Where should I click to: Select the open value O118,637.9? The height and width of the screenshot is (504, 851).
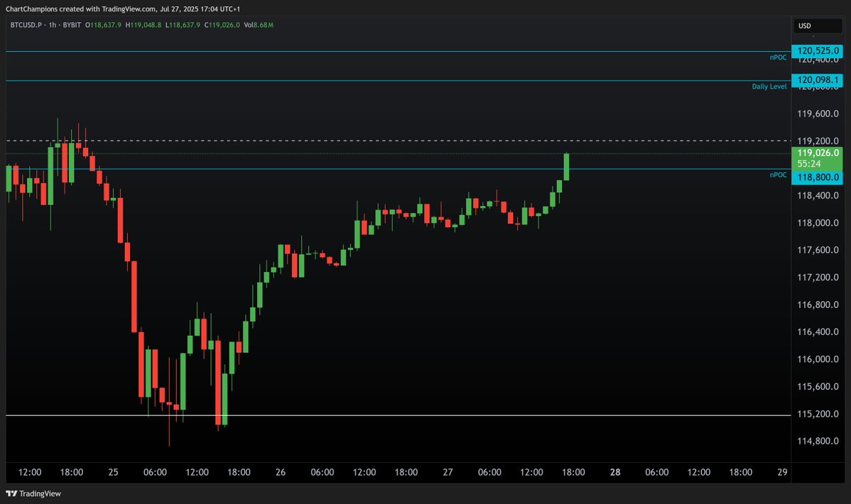coord(103,25)
